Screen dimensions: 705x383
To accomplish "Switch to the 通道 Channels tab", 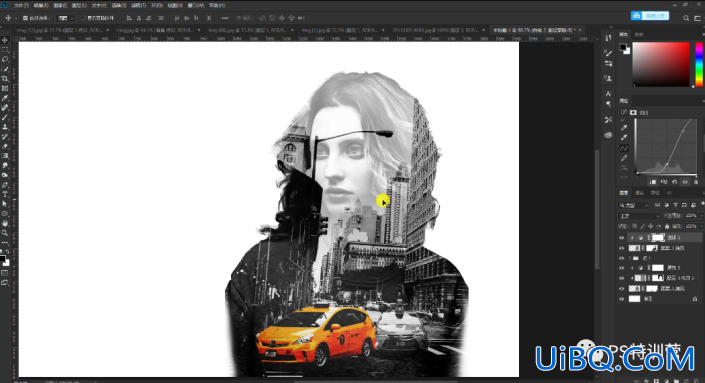I will pyautogui.click(x=639, y=193).
